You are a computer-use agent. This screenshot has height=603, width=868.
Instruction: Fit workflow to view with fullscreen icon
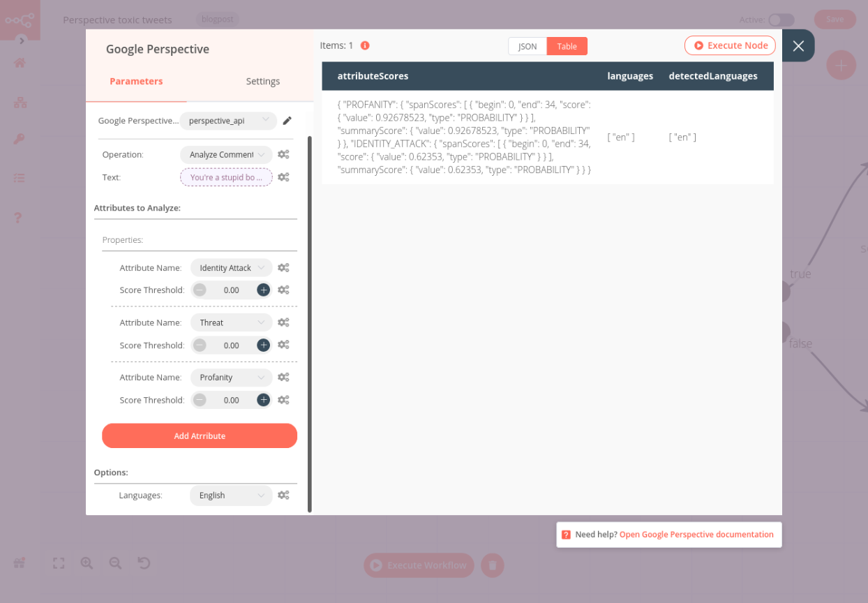click(59, 563)
